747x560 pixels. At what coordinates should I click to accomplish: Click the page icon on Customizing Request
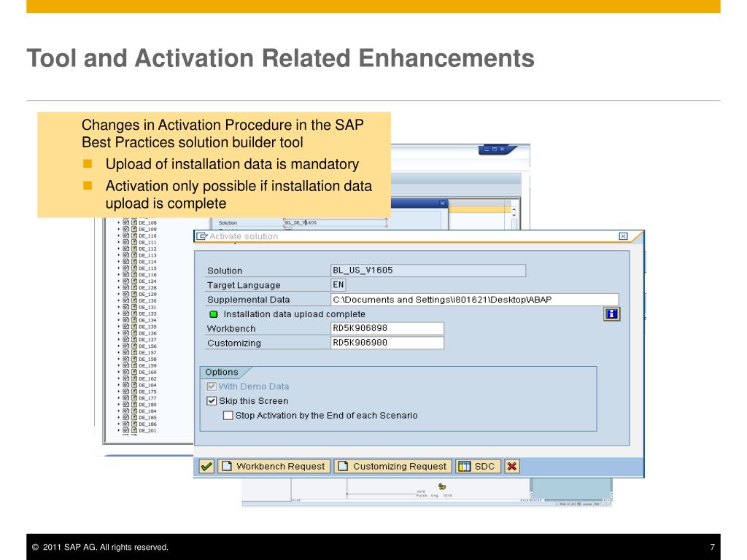[343, 466]
